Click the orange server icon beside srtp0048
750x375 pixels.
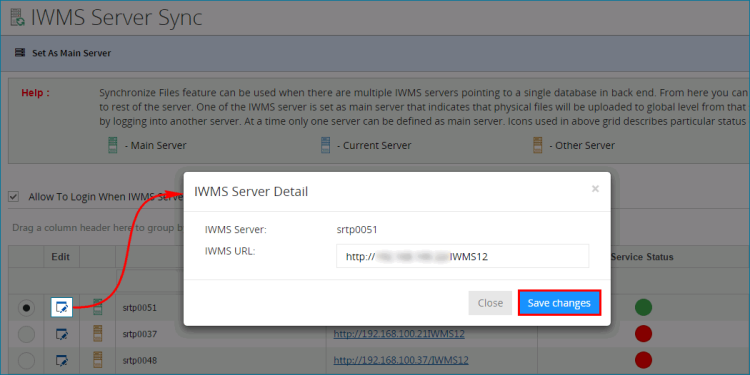pyautogui.click(x=98, y=360)
